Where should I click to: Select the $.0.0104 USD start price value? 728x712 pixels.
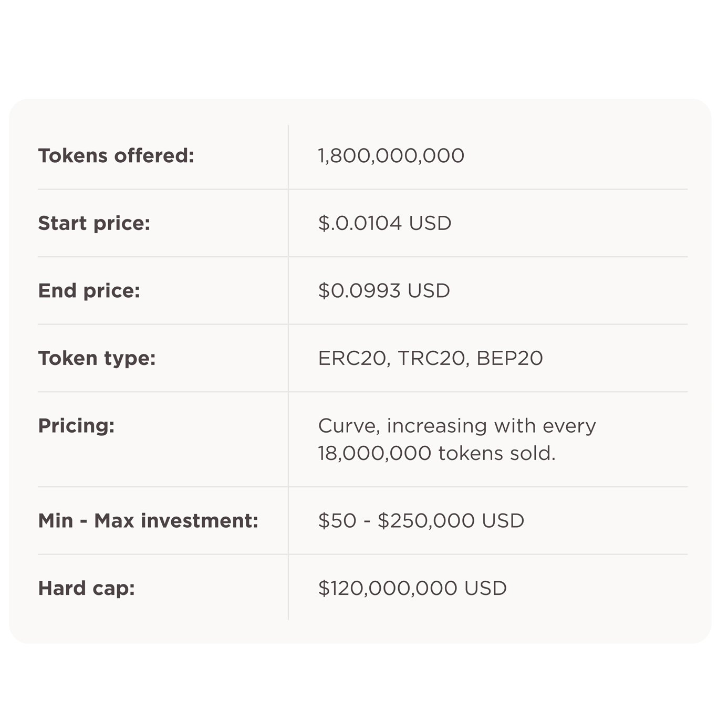click(x=384, y=224)
